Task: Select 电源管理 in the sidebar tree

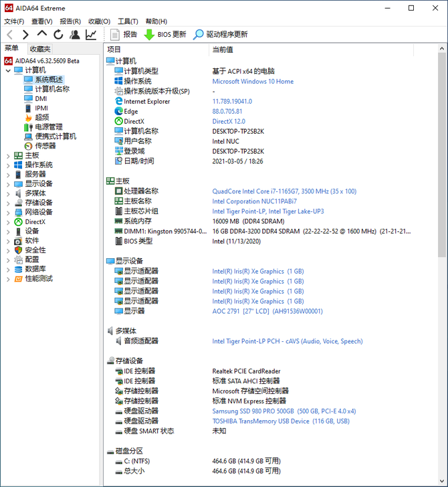Action: tap(48, 126)
